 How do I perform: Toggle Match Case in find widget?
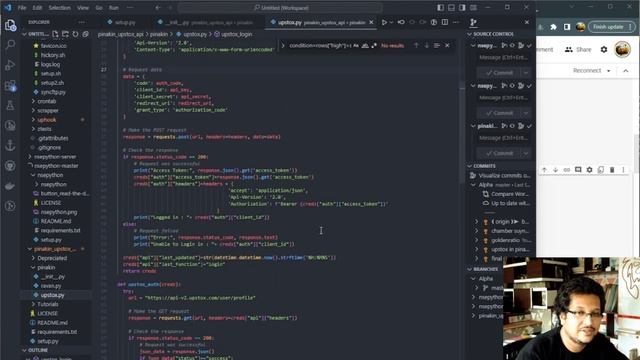click(x=356, y=46)
